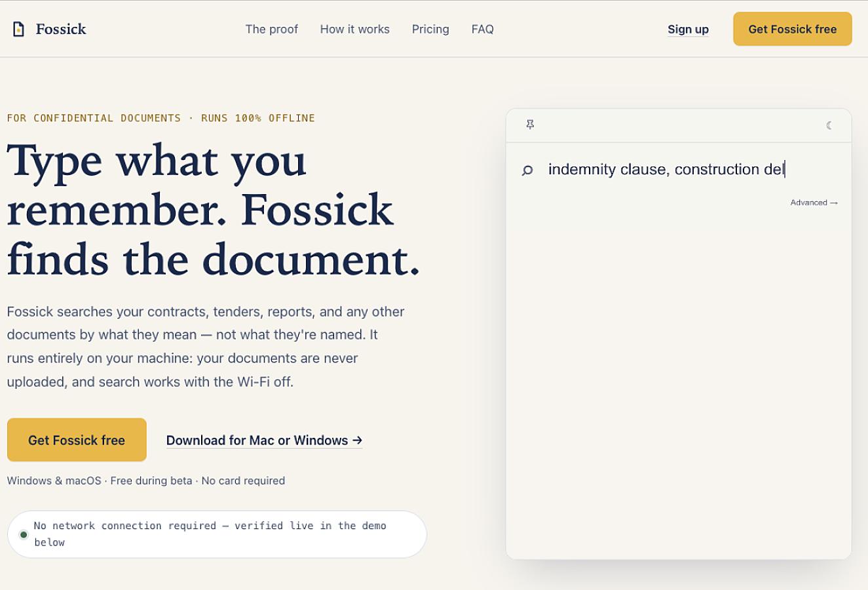Click the search magnifier icon in demo
This screenshot has height=590, width=868.
point(527,170)
